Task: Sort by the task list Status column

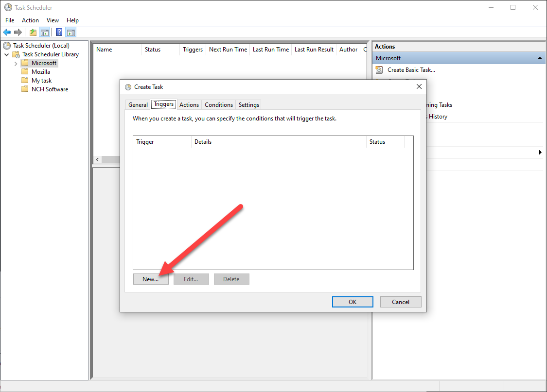Action: tap(161, 50)
